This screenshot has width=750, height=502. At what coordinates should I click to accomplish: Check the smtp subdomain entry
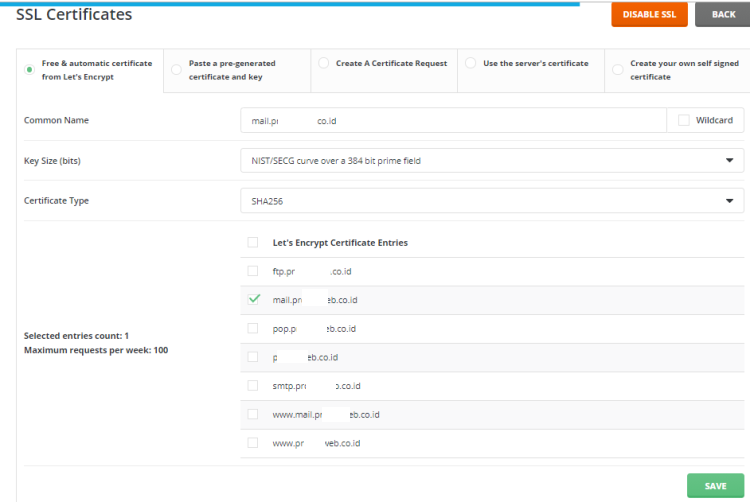click(x=253, y=386)
